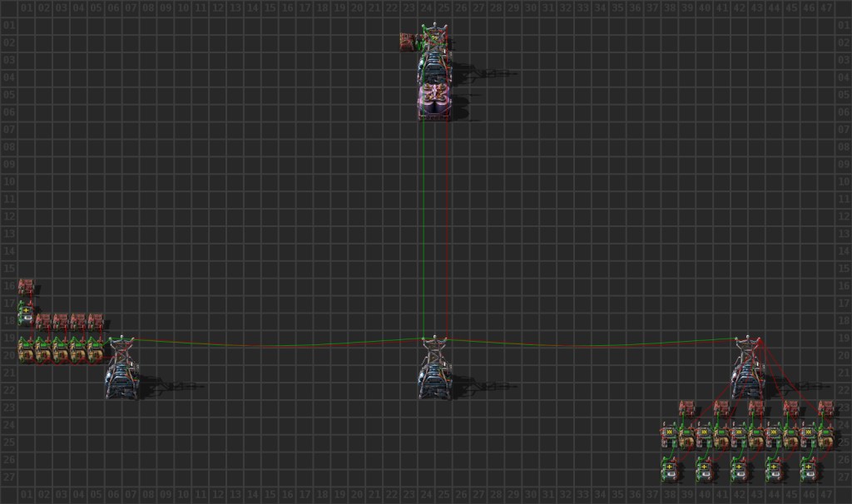Select the decider combinator in column 05, row 19
This screenshot has height=504, width=852.
[96, 350]
